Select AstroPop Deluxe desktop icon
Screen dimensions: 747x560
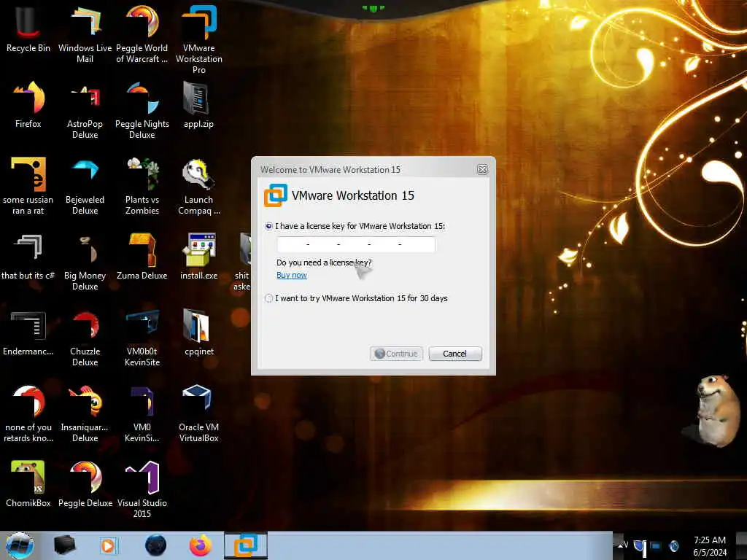(85, 111)
